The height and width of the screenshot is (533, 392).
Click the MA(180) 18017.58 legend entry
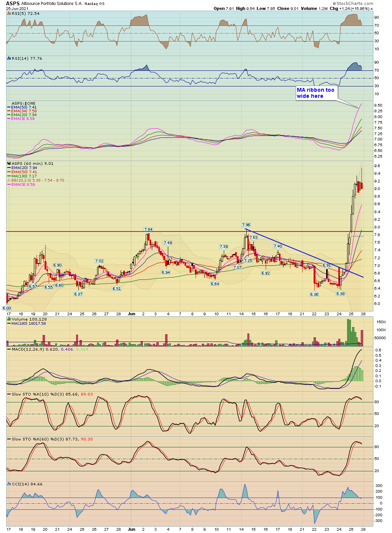point(29,324)
